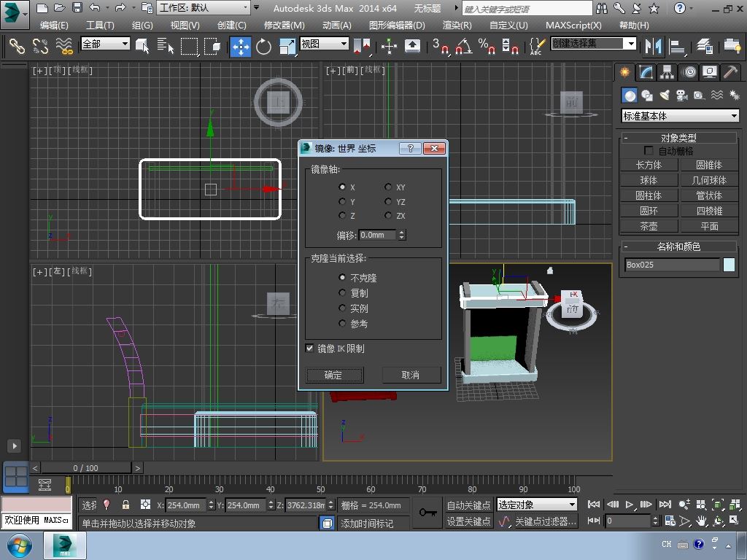Select Y mirror axis radio button
Image resolution: width=747 pixels, height=560 pixels.
[342, 201]
